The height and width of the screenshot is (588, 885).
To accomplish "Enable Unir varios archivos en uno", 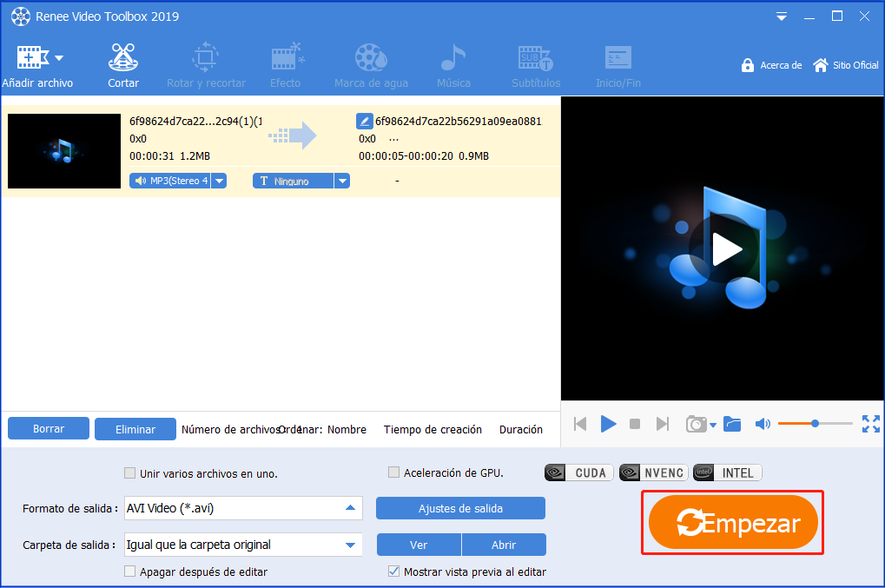I will point(129,472).
